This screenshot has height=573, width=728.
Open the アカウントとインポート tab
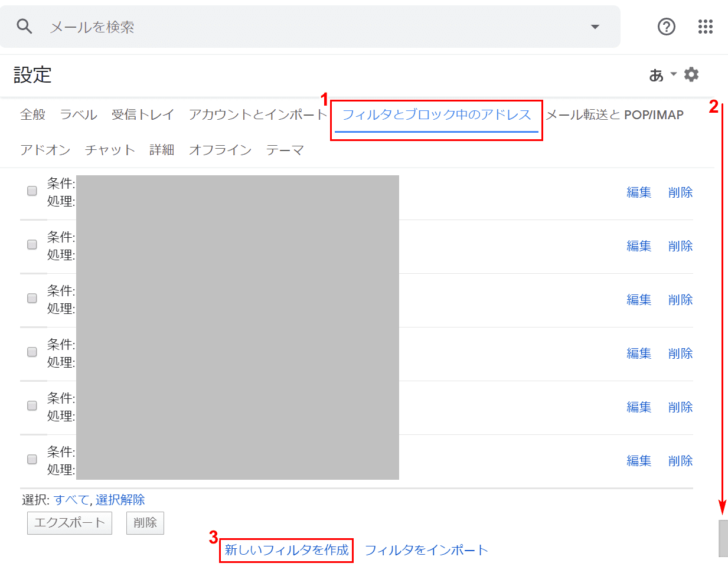pyautogui.click(x=258, y=114)
